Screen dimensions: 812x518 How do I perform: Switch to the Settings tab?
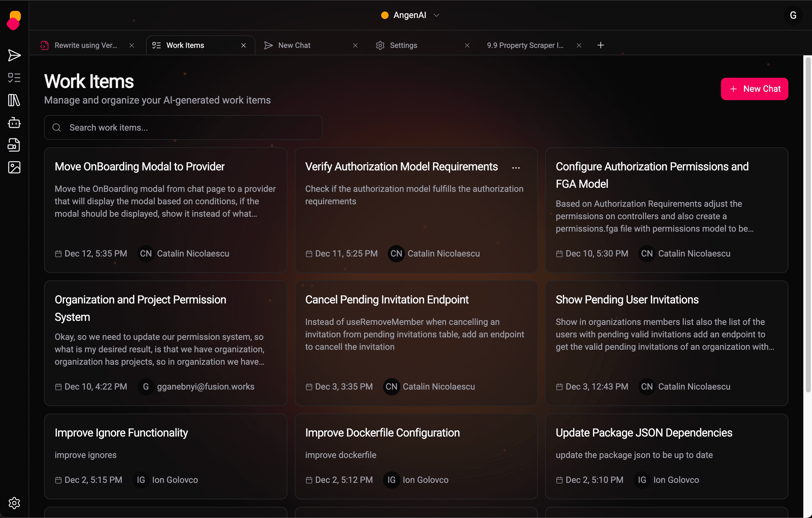pos(403,45)
